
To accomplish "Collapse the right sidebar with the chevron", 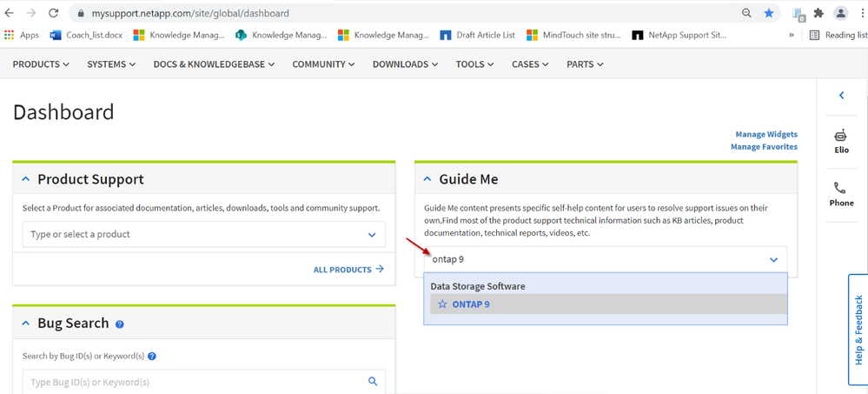I will pos(841,96).
